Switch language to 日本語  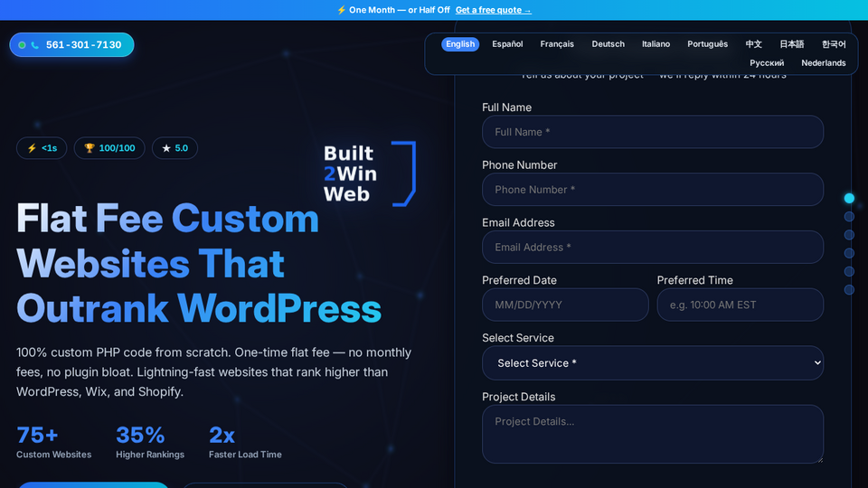tap(792, 44)
